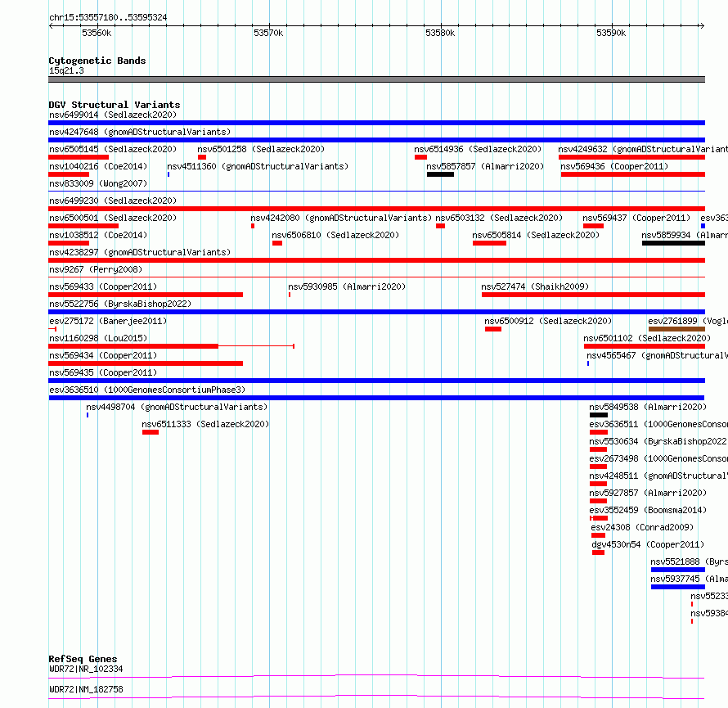Click nsv6500912 (Sedlazeck2020) label
The image size is (728, 708).
548,321
